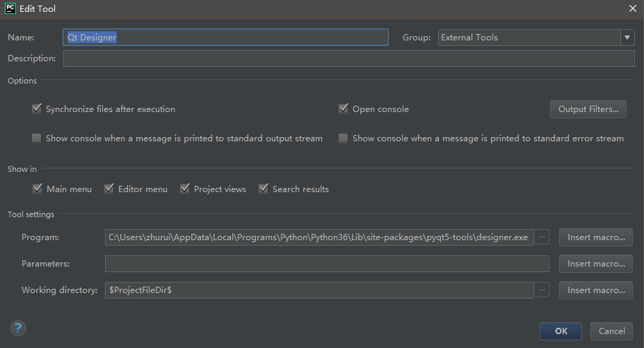Insert macro for Program field
This screenshot has height=348, width=644.
point(596,237)
